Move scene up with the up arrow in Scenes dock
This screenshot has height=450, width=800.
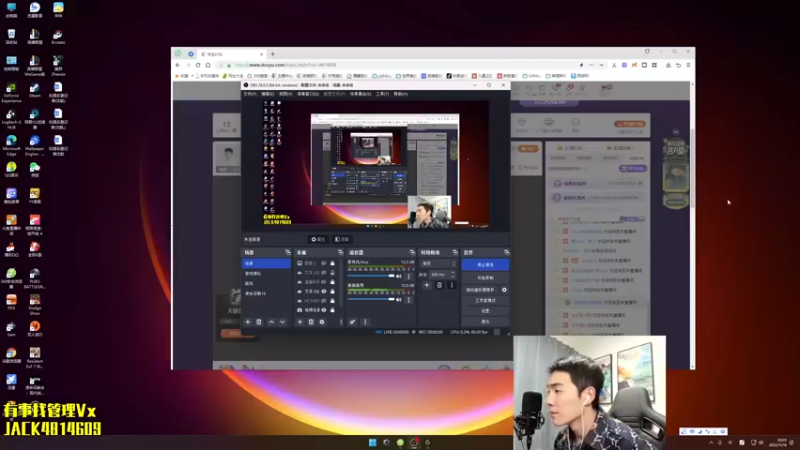click(x=271, y=322)
